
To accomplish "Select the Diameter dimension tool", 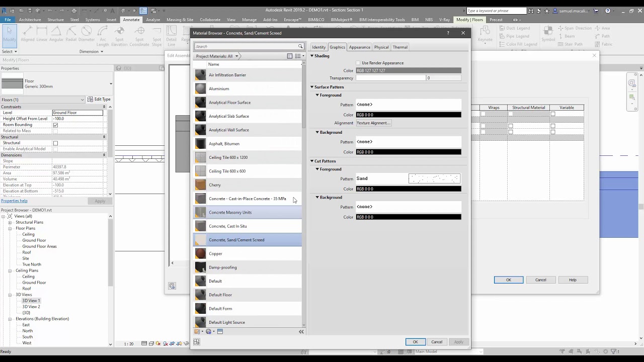I will coord(87,35).
